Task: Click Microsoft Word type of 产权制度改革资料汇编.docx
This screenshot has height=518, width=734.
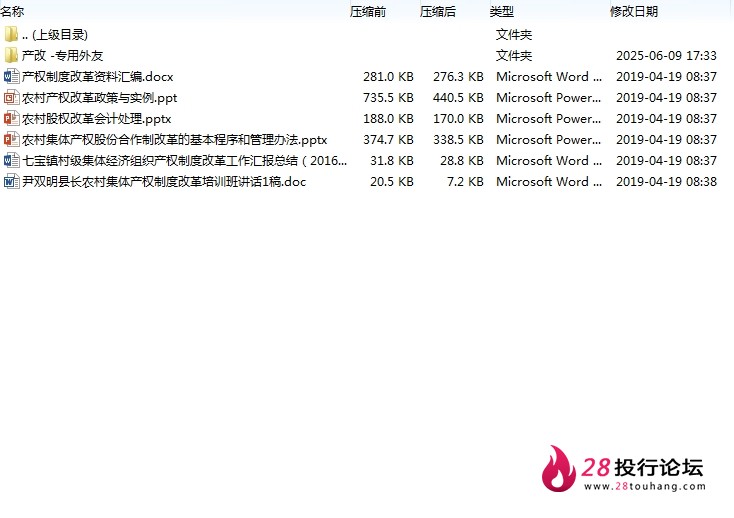Action: point(549,77)
